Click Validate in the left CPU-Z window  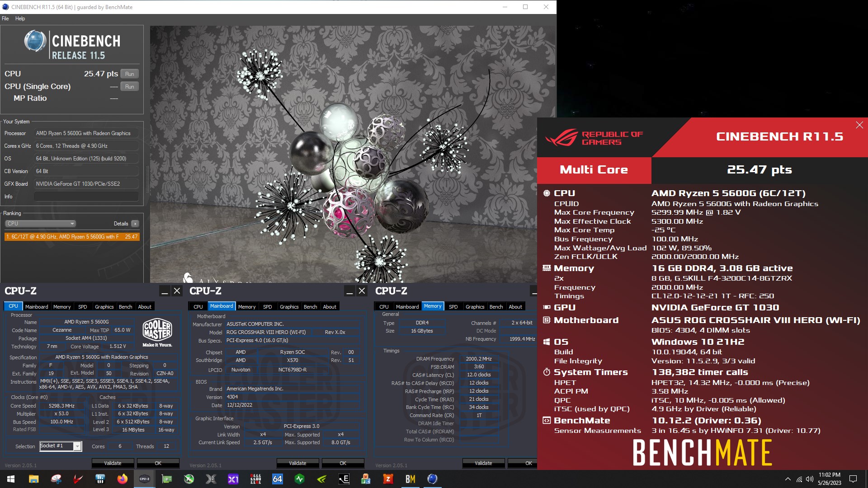tap(113, 463)
